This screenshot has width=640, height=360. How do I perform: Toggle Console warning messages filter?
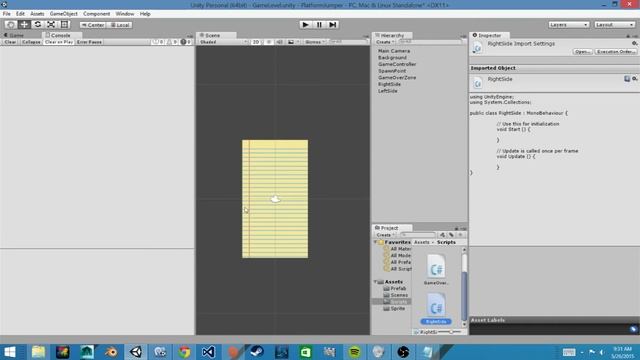click(172, 42)
